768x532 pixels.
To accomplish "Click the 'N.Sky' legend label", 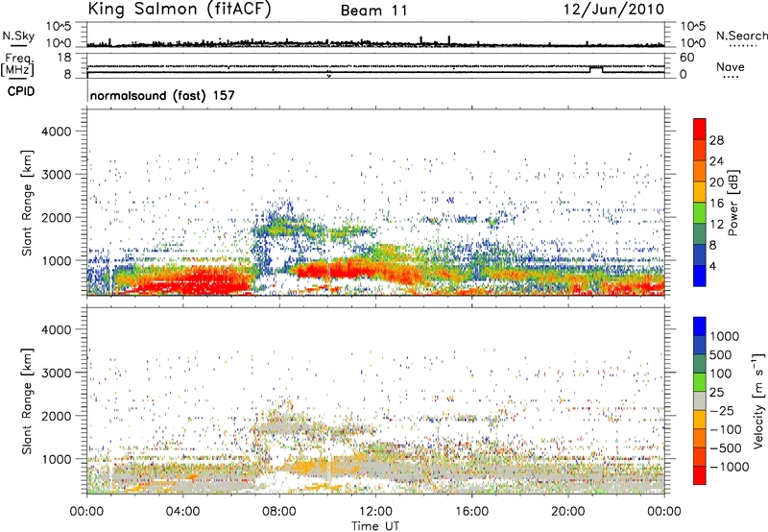I will (18, 36).
